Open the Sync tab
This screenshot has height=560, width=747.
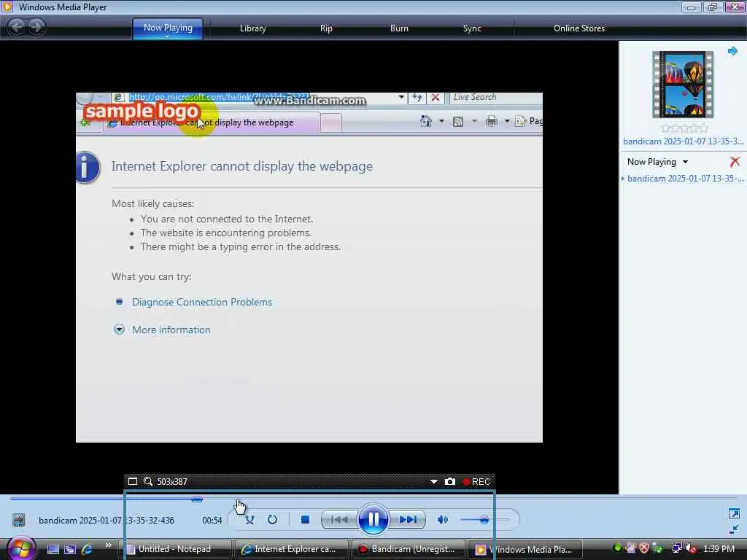[x=472, y=28]
